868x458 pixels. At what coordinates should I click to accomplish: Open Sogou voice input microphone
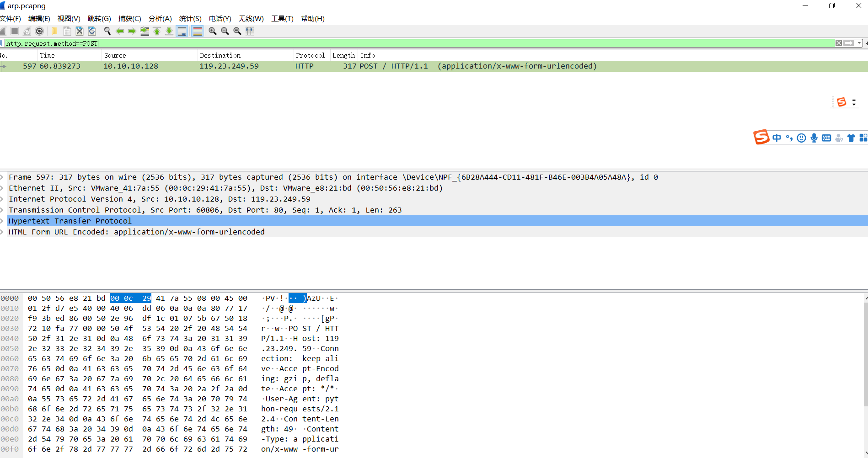coord(814,138)
